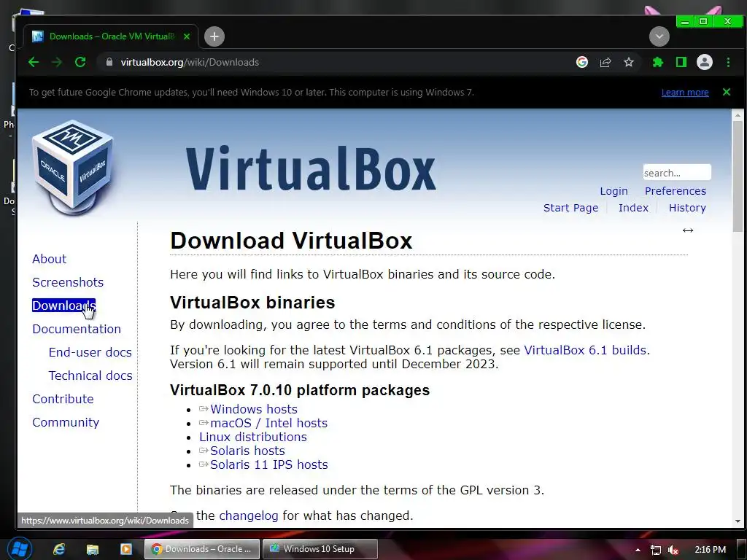Go back with the browser back arrow

(x=34, y=63)
